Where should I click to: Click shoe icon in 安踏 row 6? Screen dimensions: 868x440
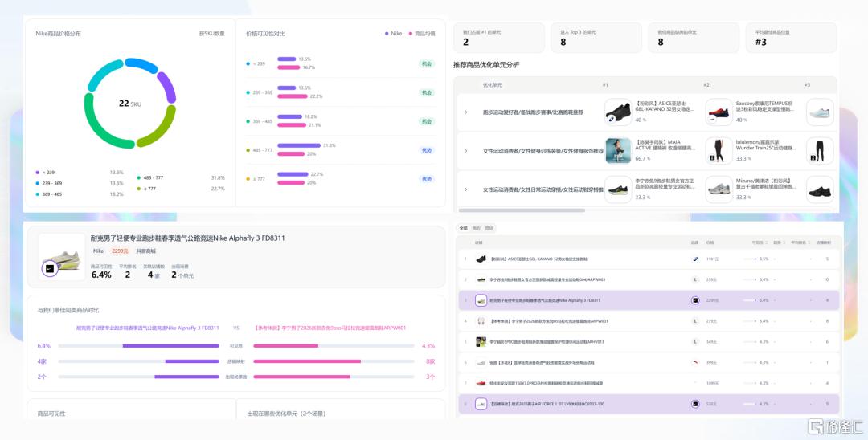pyautogui.click(x=481, y=363)
